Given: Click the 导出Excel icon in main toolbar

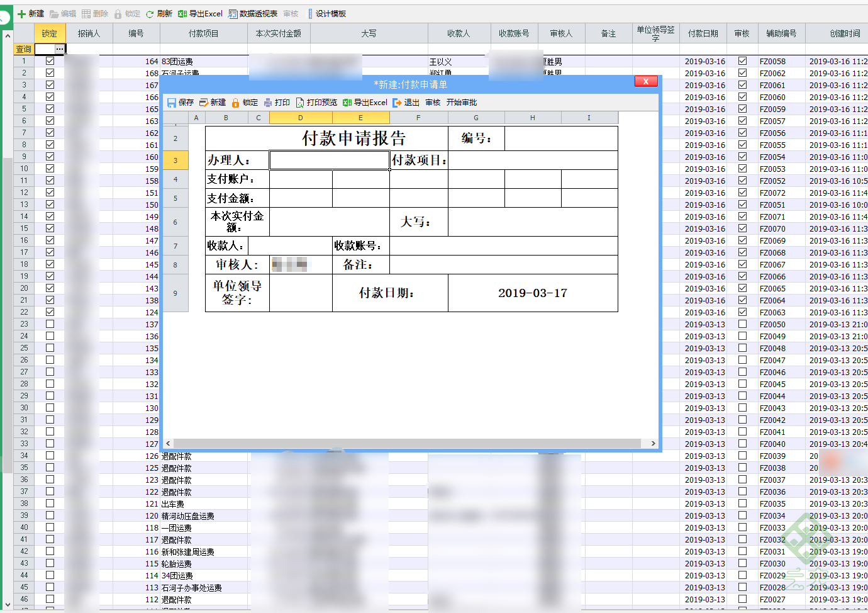Looking at the screenshot, I should (182, 14).
